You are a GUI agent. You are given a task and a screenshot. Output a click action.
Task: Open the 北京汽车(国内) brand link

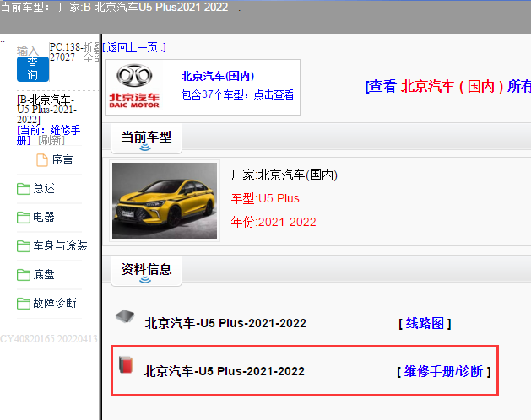[x=218, y=76]
